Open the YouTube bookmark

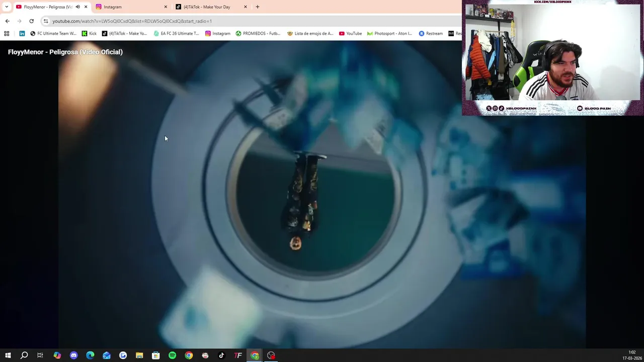pyautogui.click(x=350, y=34)
